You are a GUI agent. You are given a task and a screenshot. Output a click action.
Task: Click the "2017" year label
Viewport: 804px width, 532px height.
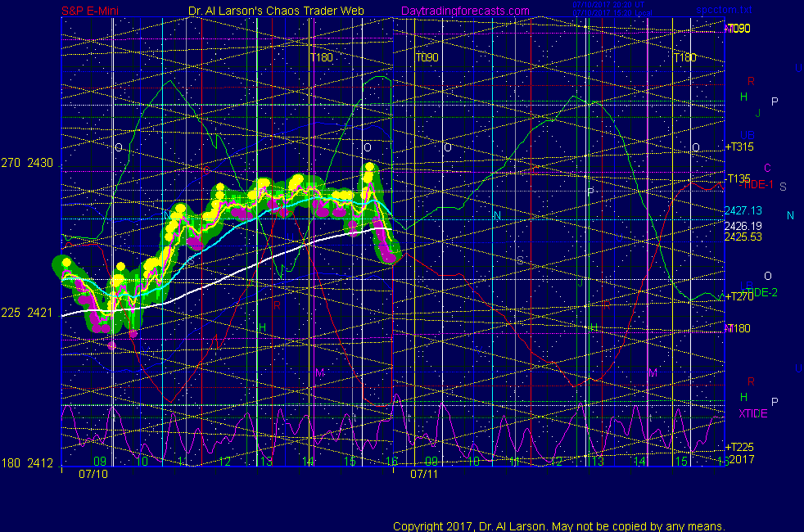point(742,459)
